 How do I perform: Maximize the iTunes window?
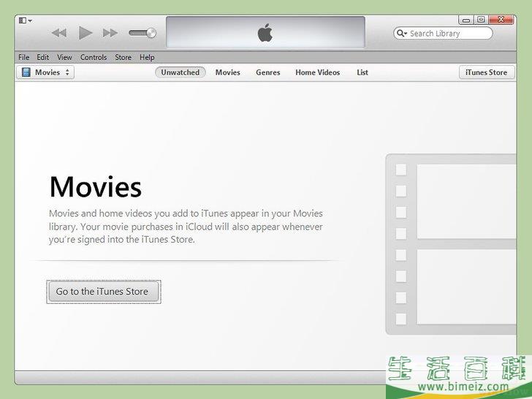point(481,20)
